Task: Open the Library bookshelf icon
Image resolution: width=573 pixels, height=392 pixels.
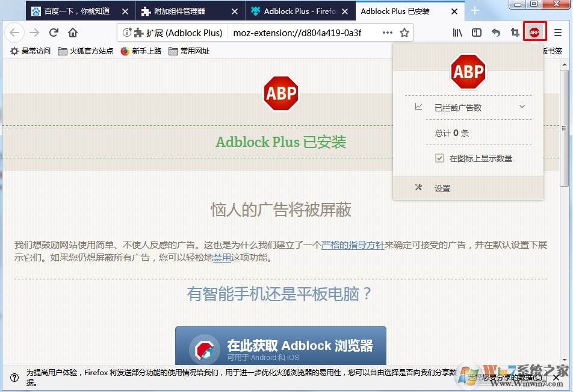Action: pyautogui.click(x=457, y=33)
